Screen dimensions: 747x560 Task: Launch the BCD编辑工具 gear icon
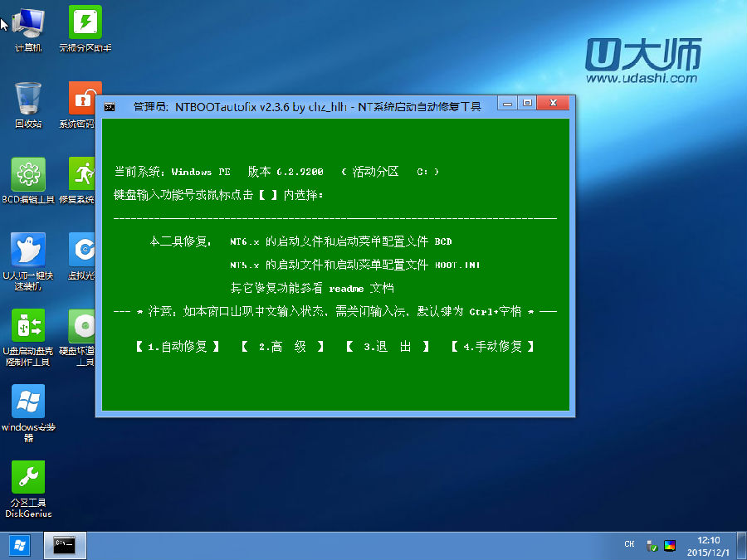(28, 174)
